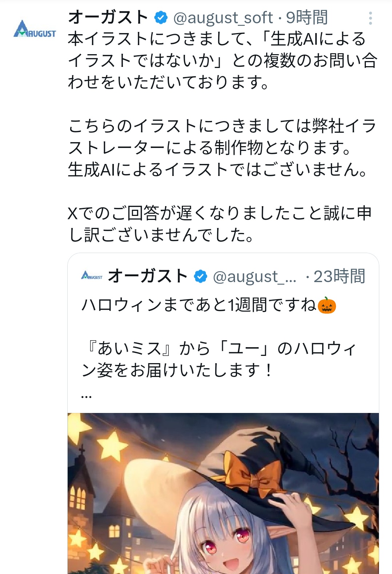This screenshot has width=392, height=574.
Task: Open the 23時間 timestamp in quoted tweet
Action: 339,276
